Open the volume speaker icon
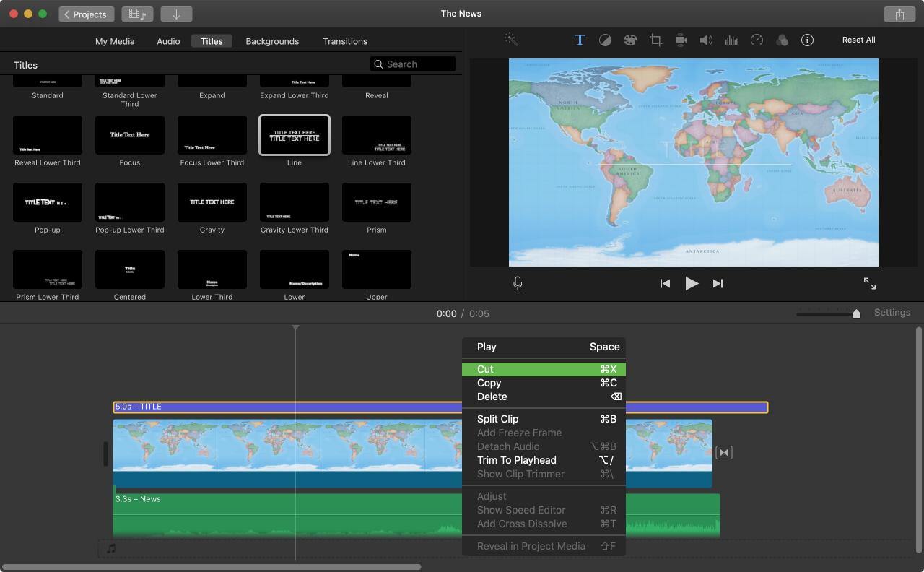Image resolution: width=924 pixels, height=572 pixels. (706, 40)
